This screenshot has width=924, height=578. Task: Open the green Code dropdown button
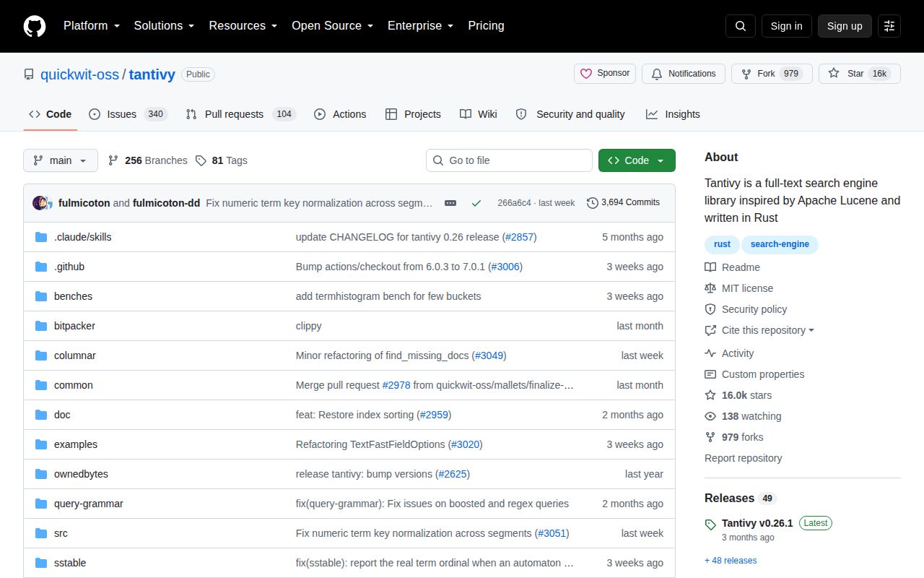pos(637,160)
